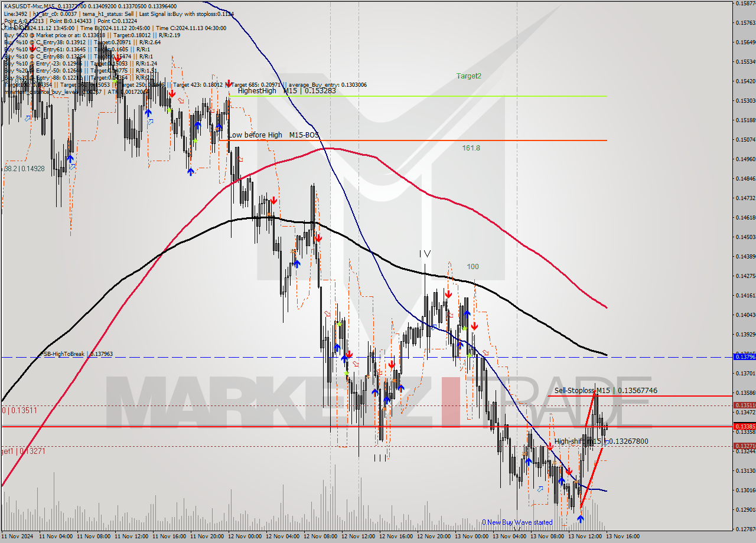Click the '38.2 | 0.14928' level label

point(24,169)
